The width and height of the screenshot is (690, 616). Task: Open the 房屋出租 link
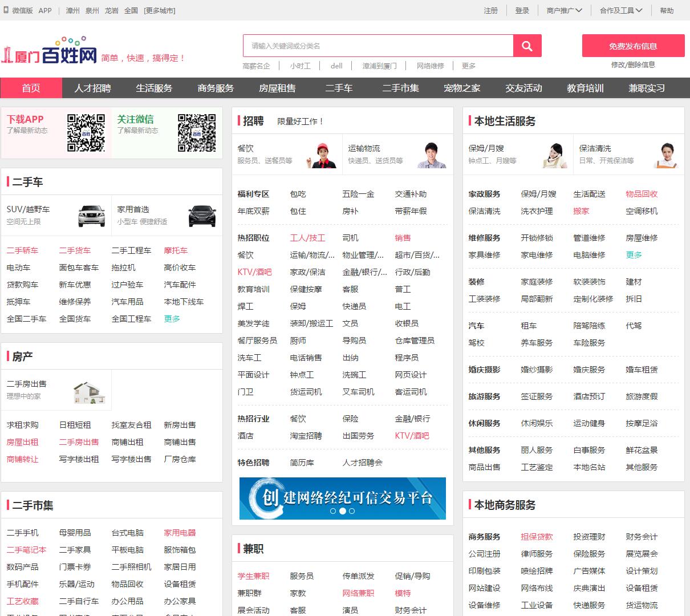(23, 442)
